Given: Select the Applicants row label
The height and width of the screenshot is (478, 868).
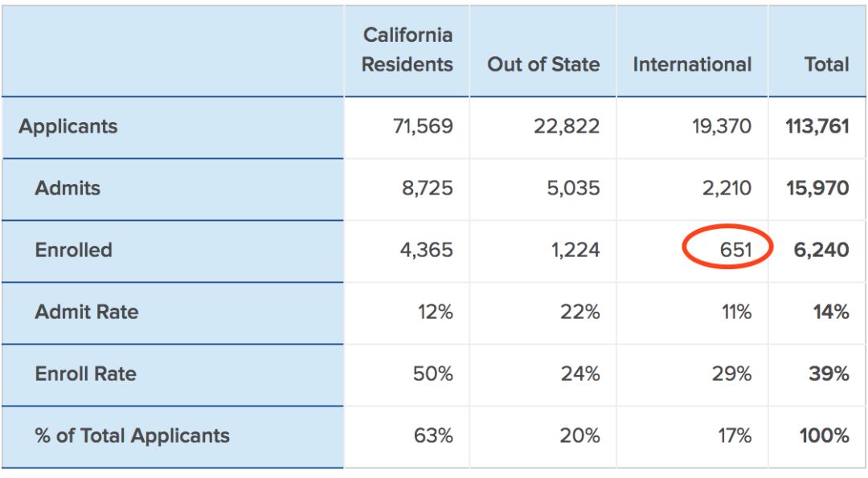Looking at the screenshot, I should 68,127.
